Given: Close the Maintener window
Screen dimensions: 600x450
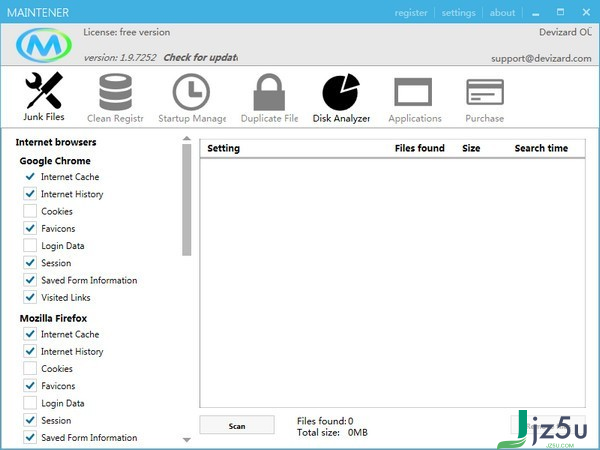Looking at the screenshot, I should (x=586, y=12).
